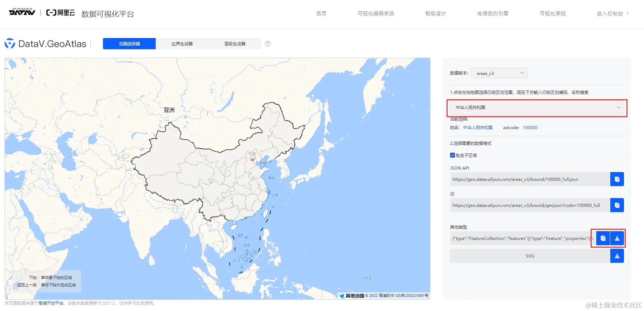This screenshot has width=644, height=311.
Task: Copy the geojson?code=100000_full URL
Action: pyautogui.click(x=617, y=205)
